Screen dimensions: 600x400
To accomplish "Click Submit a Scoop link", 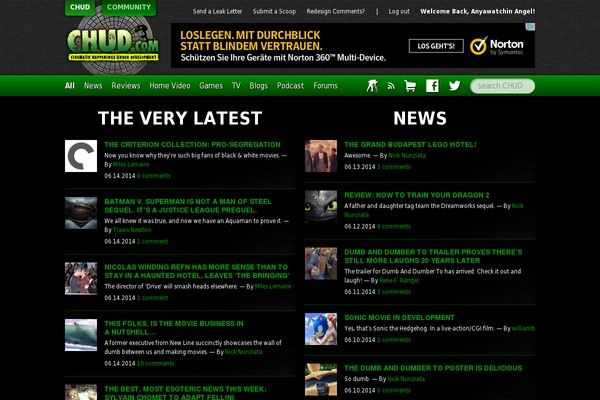I will [274, 11].
